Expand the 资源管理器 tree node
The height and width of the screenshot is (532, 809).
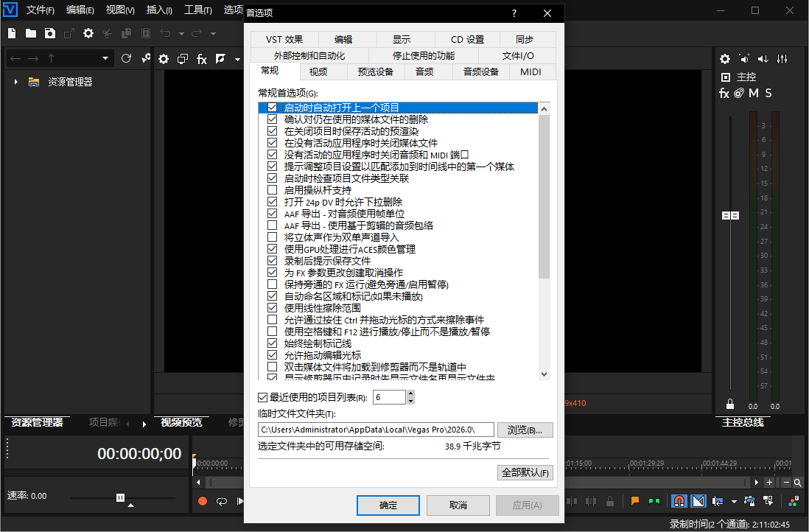point(16,82)
